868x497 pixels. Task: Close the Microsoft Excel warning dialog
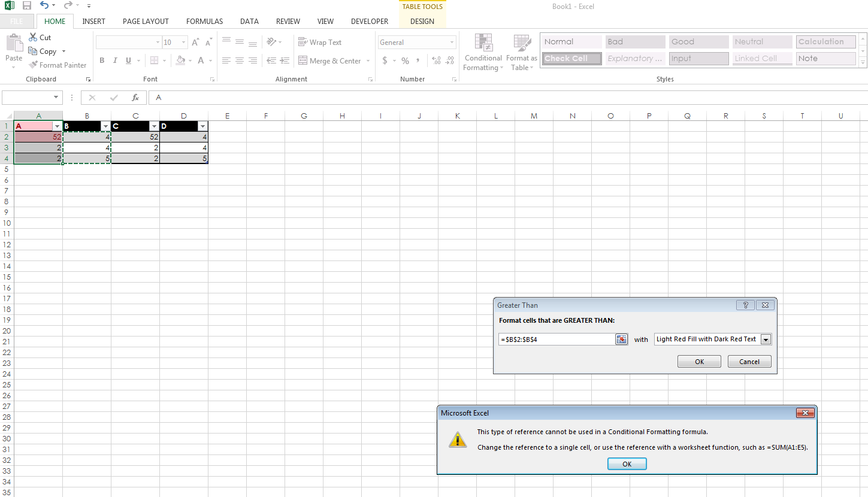[805, 413]
